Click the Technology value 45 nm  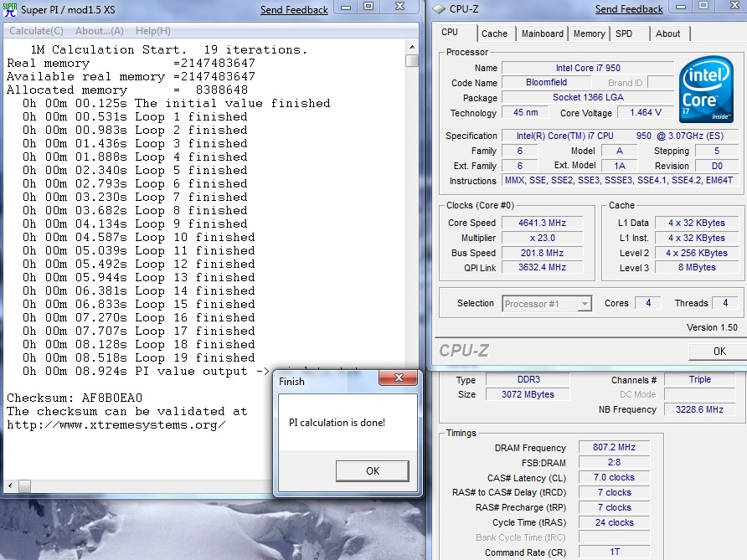click(x=525, y=112)
